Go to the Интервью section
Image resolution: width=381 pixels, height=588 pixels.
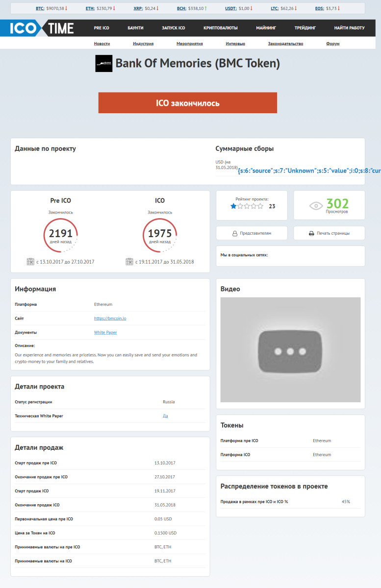pyautogui.click(x=235, y=44)
